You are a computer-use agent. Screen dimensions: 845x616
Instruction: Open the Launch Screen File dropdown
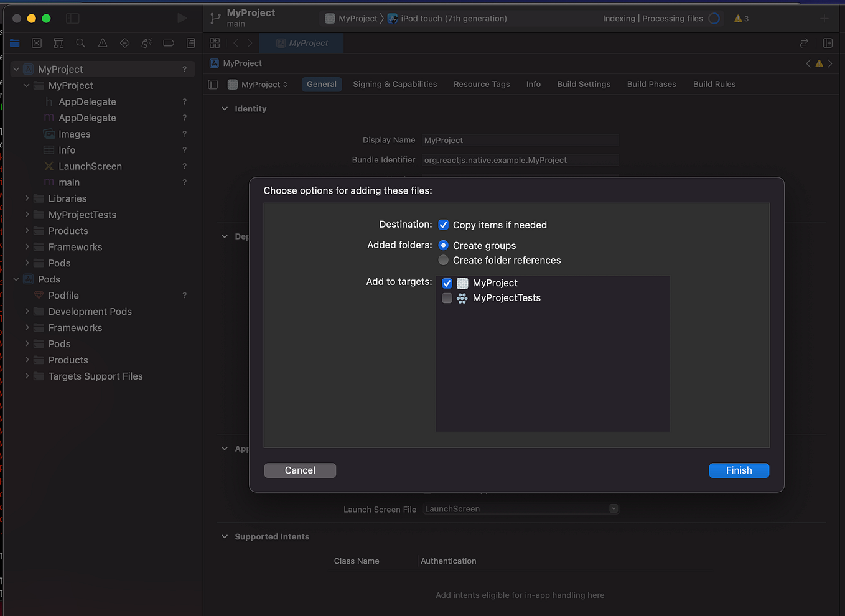(x=614, y=508)
